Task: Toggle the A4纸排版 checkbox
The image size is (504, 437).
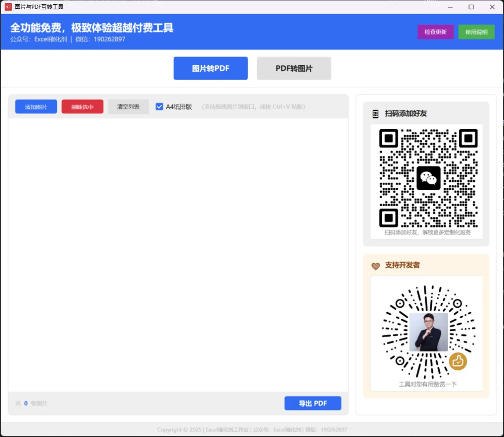Action: click(x=159, y=107)
